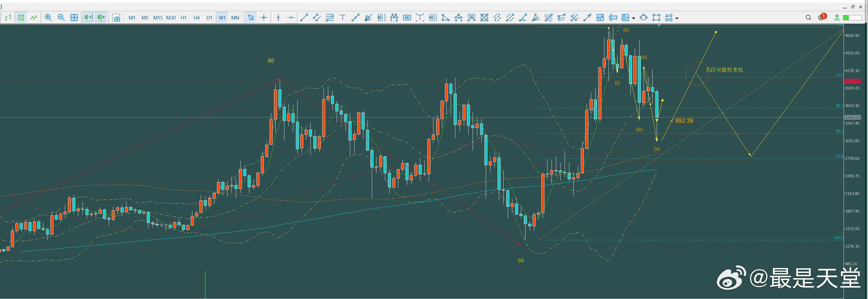Activate the crosshair cursor tool
Viewport: 868px width, 299px height.
[x=264, y=18]
